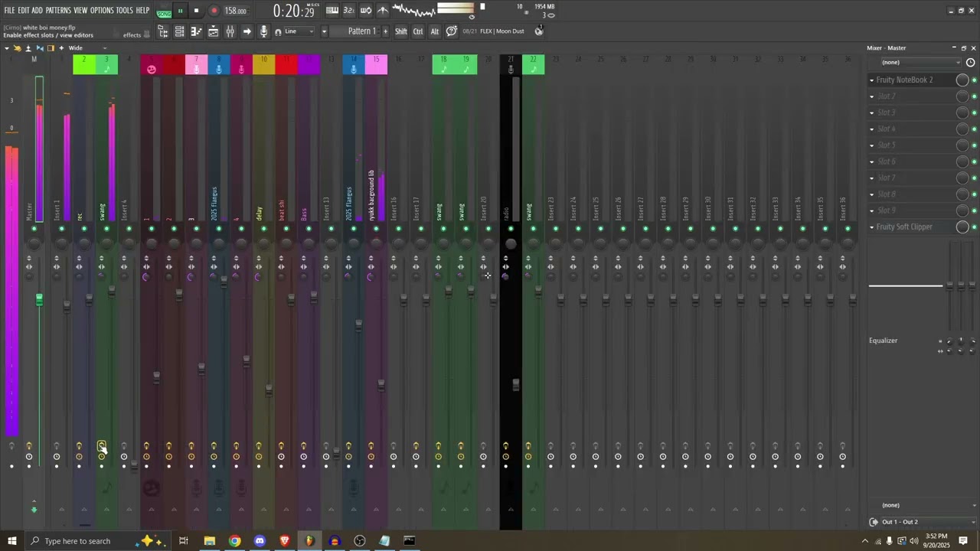Open the VIEW menu
This screenshot has height=551, width=980.
(80, 11)
